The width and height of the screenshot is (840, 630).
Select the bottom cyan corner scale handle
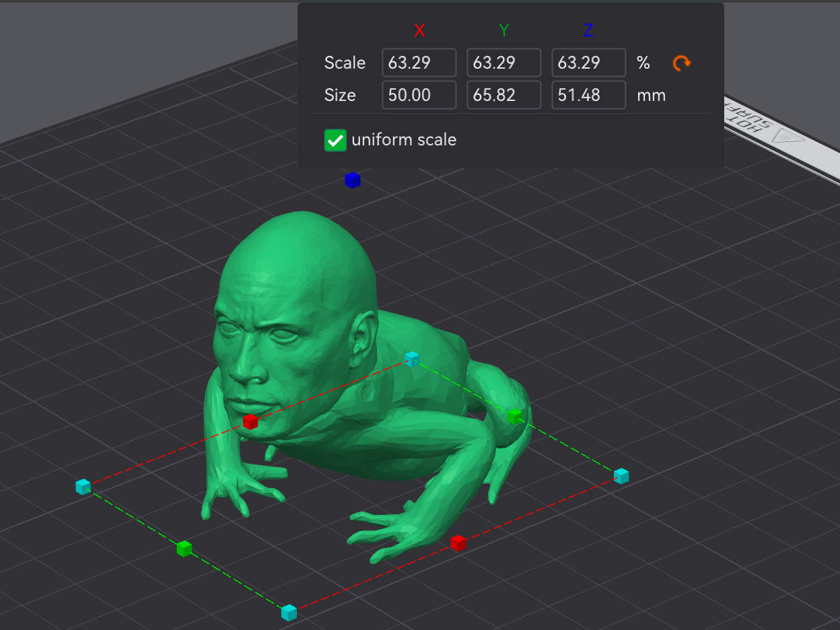[289, 612]
